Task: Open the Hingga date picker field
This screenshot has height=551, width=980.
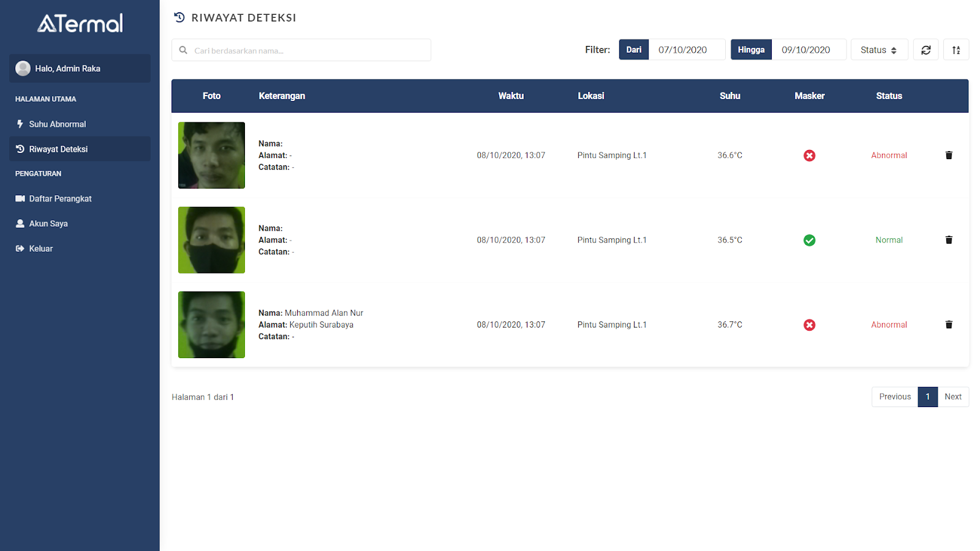Action: (808, 50)
